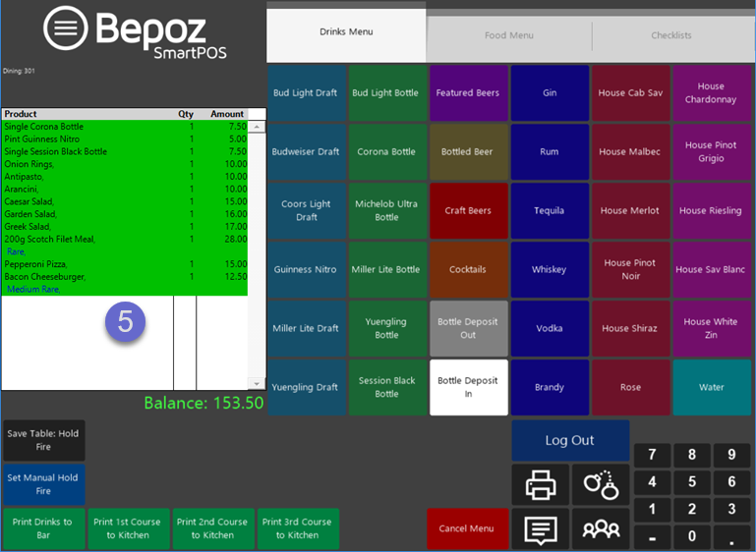Screen dimensions: 756x552
Task: Add Yuengling Bottle to order
Action: [387, 328]
